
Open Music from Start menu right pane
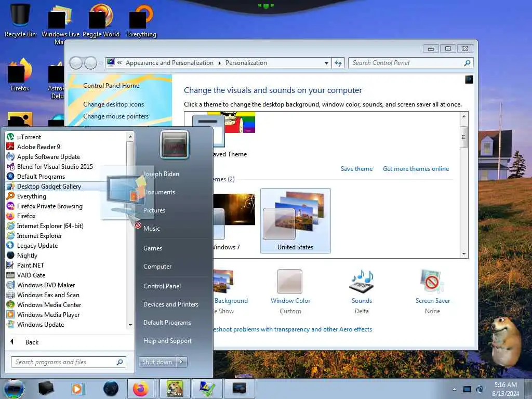151,229
